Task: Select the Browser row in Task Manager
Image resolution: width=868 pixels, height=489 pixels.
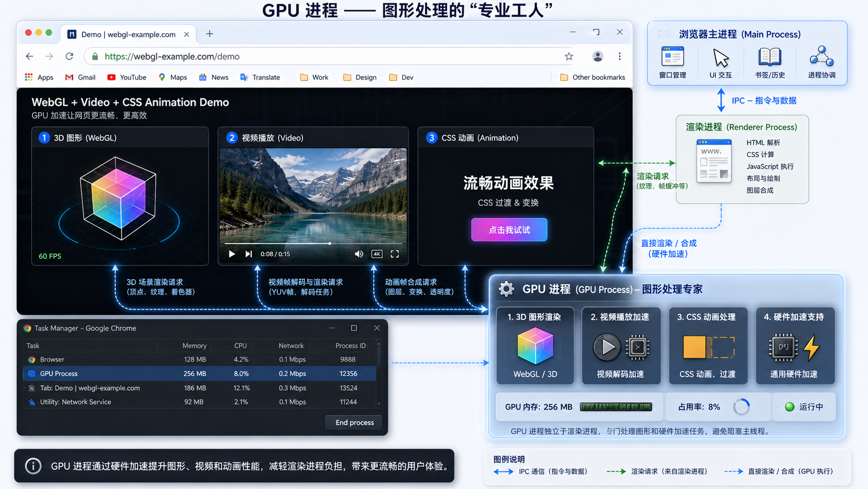Action: [x=199, y=359]
